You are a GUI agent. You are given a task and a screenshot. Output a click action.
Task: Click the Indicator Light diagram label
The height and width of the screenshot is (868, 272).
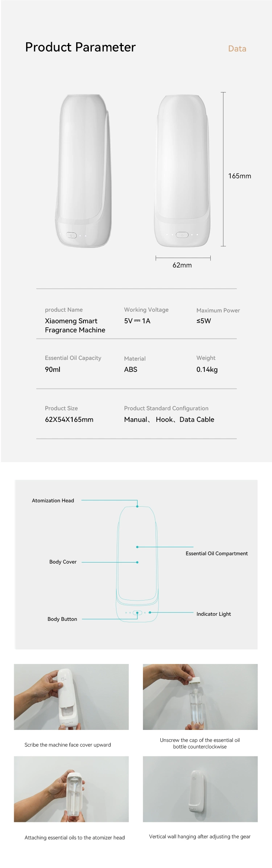(214, 614)
